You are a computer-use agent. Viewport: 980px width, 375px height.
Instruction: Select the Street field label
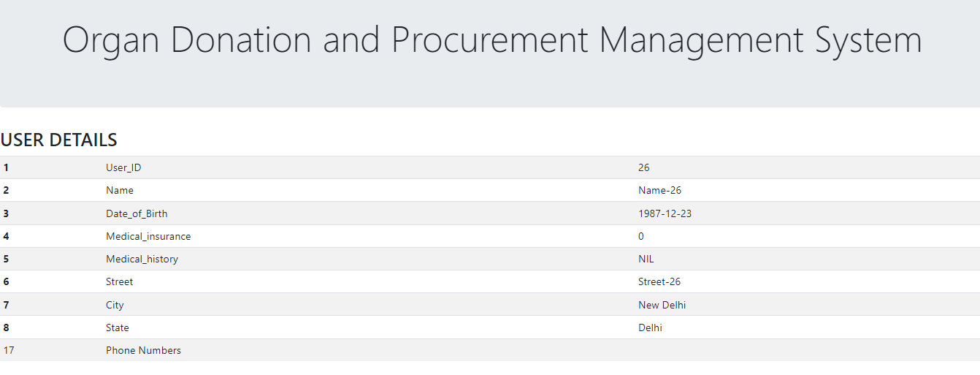coord(120,281)
